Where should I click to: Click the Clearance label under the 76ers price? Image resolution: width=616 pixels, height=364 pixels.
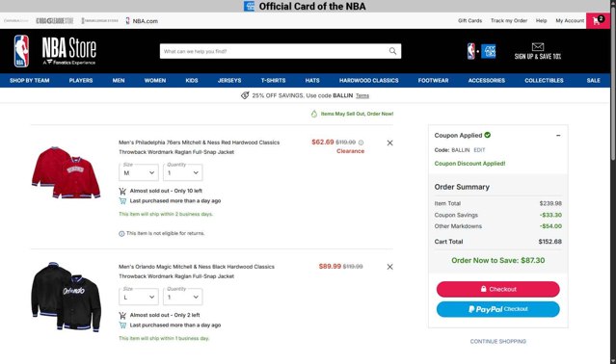coord(351,151)
